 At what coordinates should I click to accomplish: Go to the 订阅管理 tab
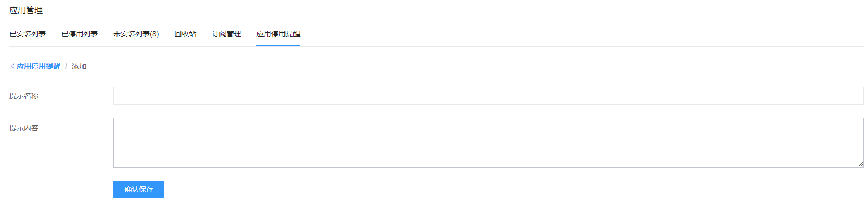click(x=226, y=34)
